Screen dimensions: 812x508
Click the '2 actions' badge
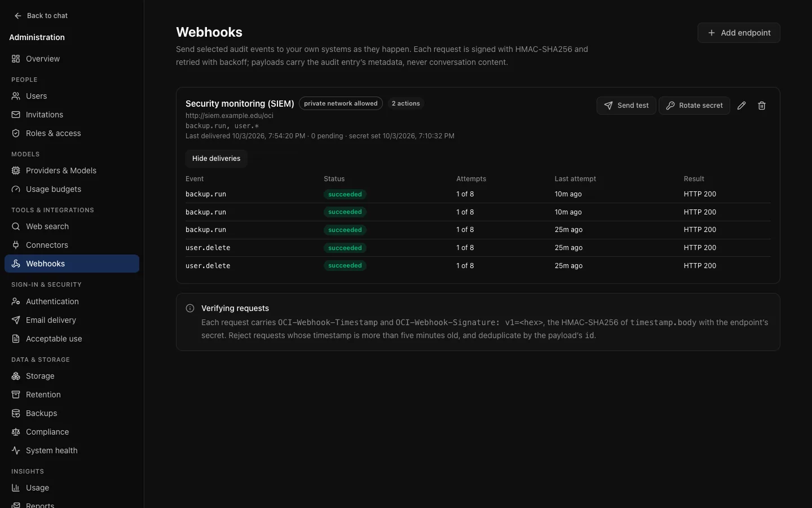click(406, 103)
